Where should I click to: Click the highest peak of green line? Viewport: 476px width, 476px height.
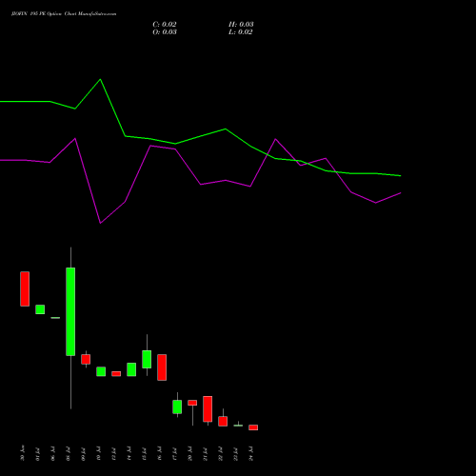pos(100,79)
